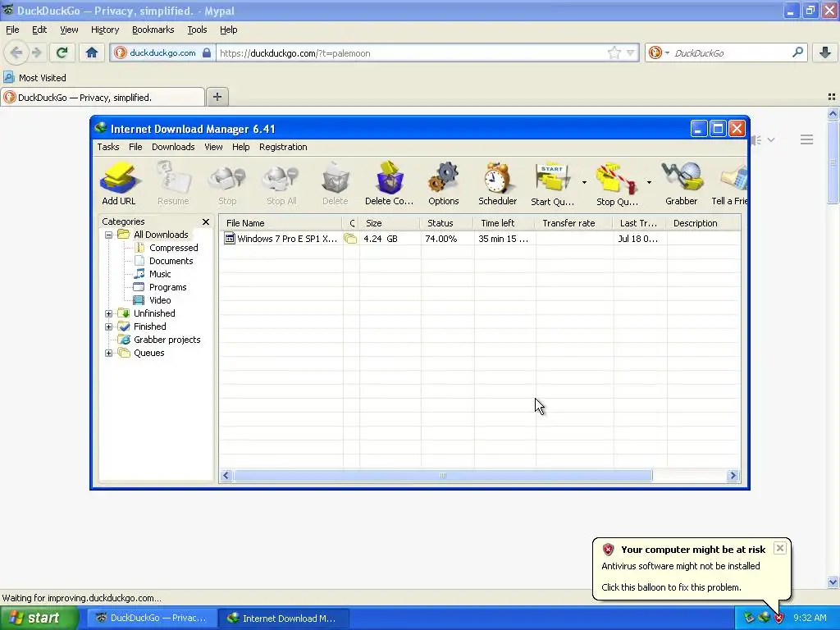840x630 pixels.
Task: Open the Tasks menu in IDM
Action: pyautogui.click(x=107, y=147)
